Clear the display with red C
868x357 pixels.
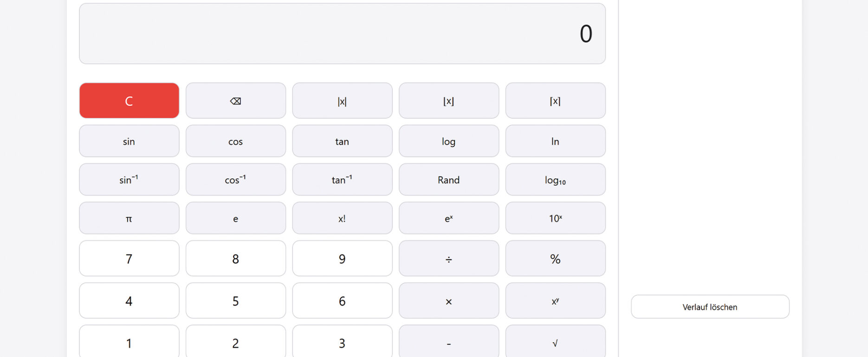[x=129, y=101]
